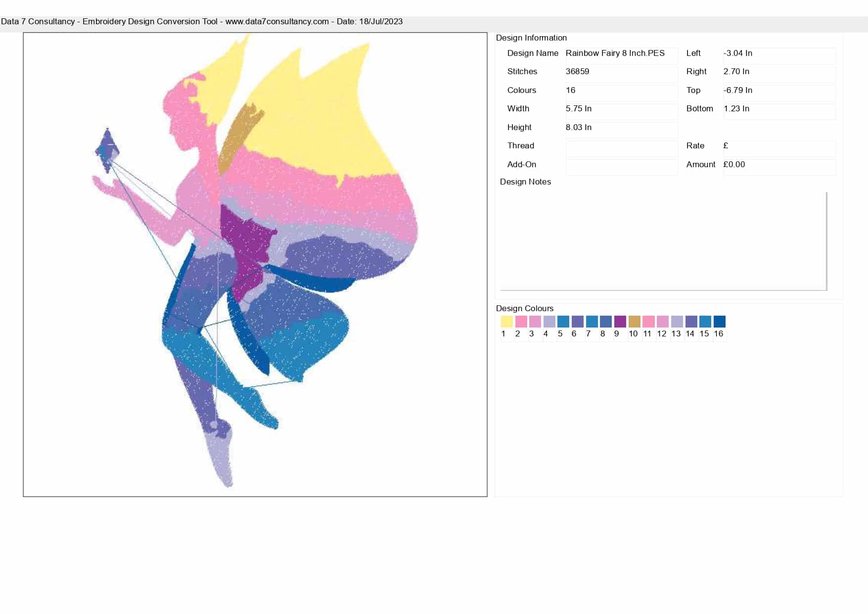Image resolution: width=868 pixels, height=614 pixels.
Task: Select color swatch 12
Action: pyautogui.click(x=662, y=322)
